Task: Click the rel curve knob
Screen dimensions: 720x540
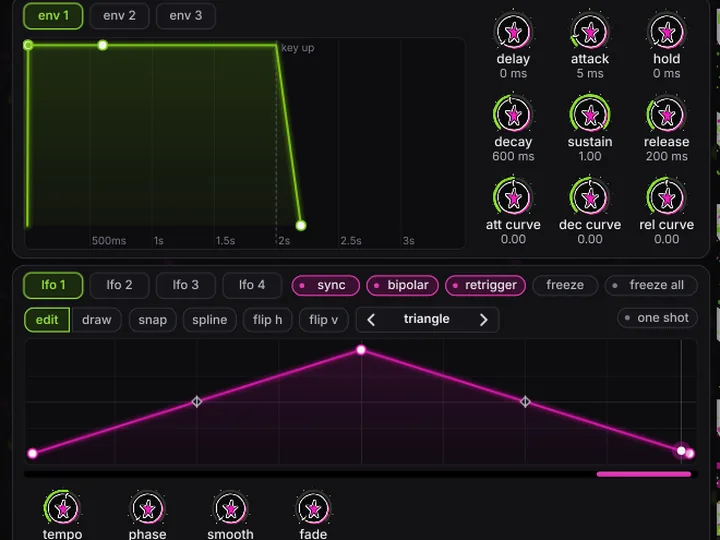Action: click(x=666, y=198)
